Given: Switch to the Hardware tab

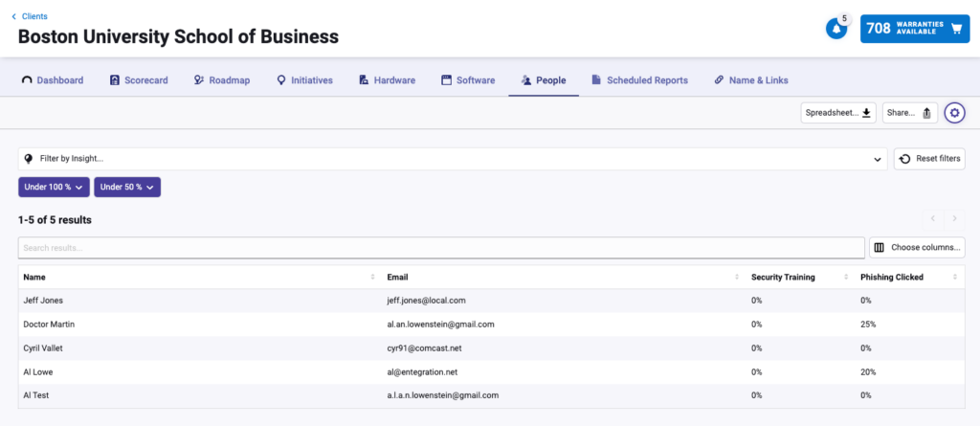Looking at the screenshot, I should (387, 80).
